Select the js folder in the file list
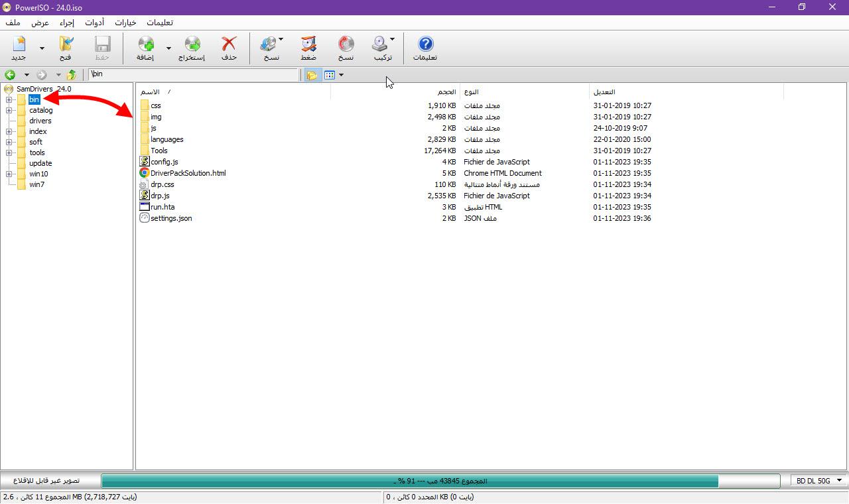The image size is (849, 504). click(x=154, y=128)
